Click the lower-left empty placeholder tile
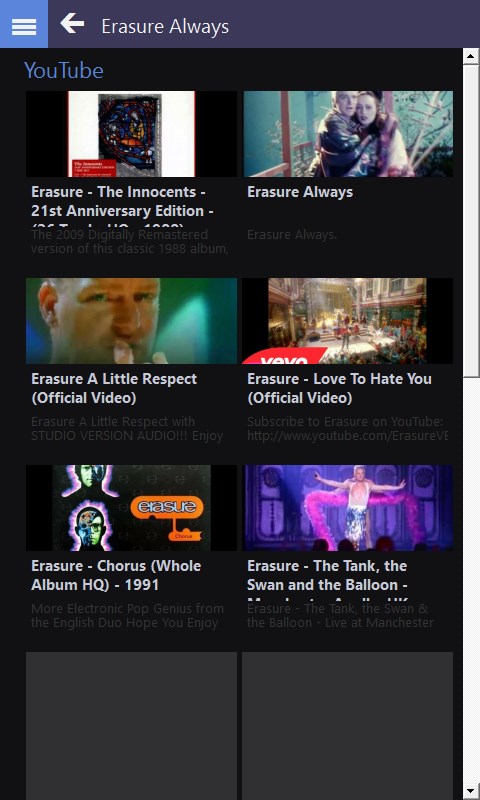The height and width of the screenshot is (800, 480). tap(131, 726)
